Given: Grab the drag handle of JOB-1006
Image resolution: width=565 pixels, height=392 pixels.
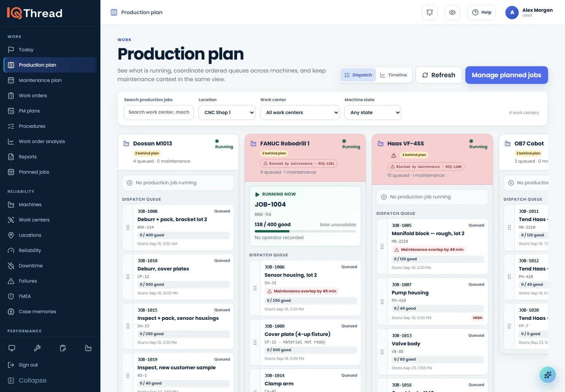Looking at the screenshot, I should [255, 288].
